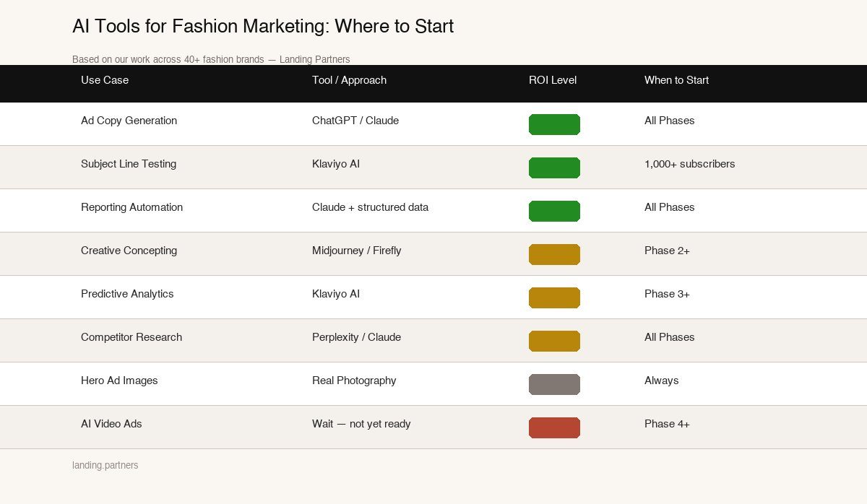Click the Landing Partners subtitle line

click(x=211, y=59)
